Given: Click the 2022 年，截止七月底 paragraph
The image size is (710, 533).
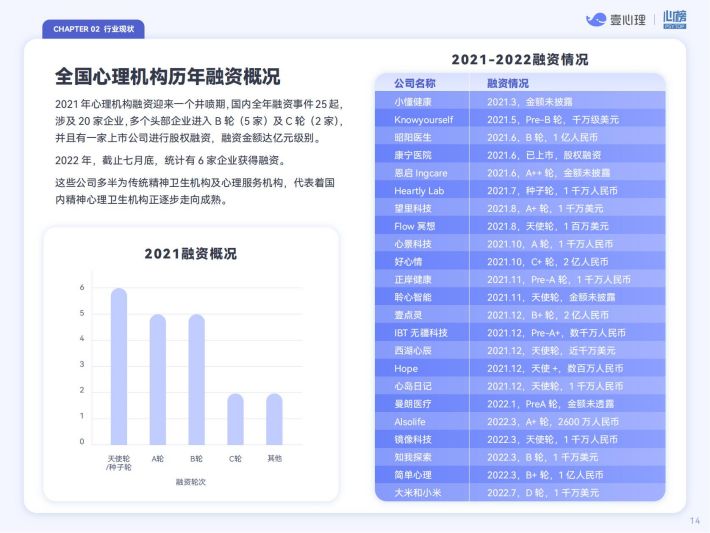Looking at the screenshot, I should click(x=171, y=160).
